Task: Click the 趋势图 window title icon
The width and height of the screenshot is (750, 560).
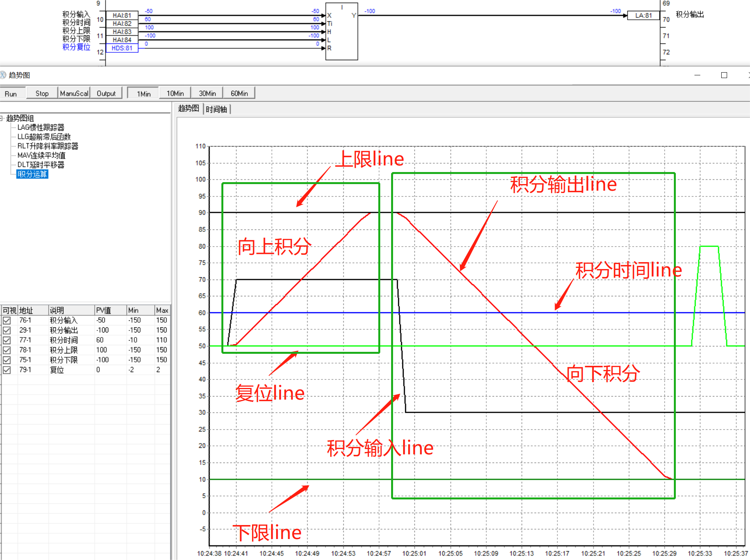Action: pos(3,75)
